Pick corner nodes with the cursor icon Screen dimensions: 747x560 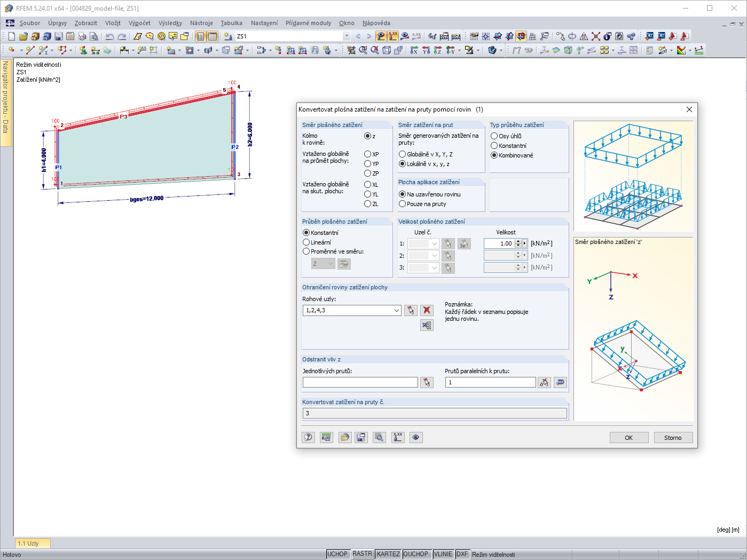point(411,310)
